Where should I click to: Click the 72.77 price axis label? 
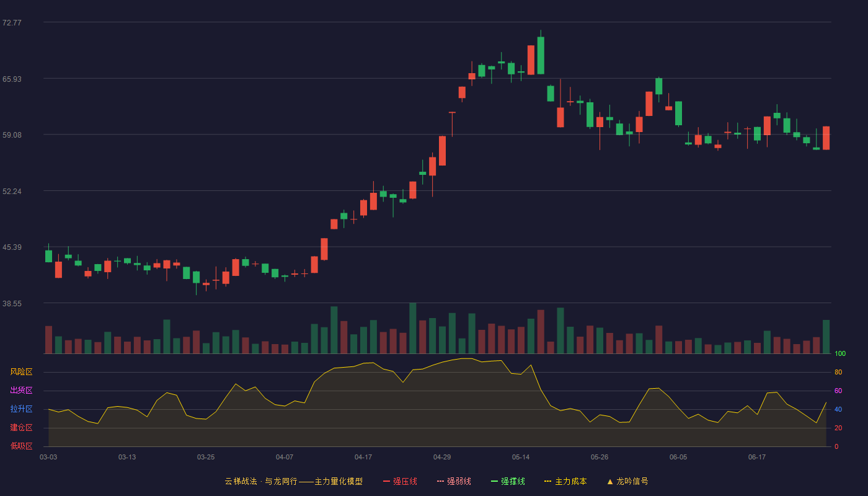[12, 22]
